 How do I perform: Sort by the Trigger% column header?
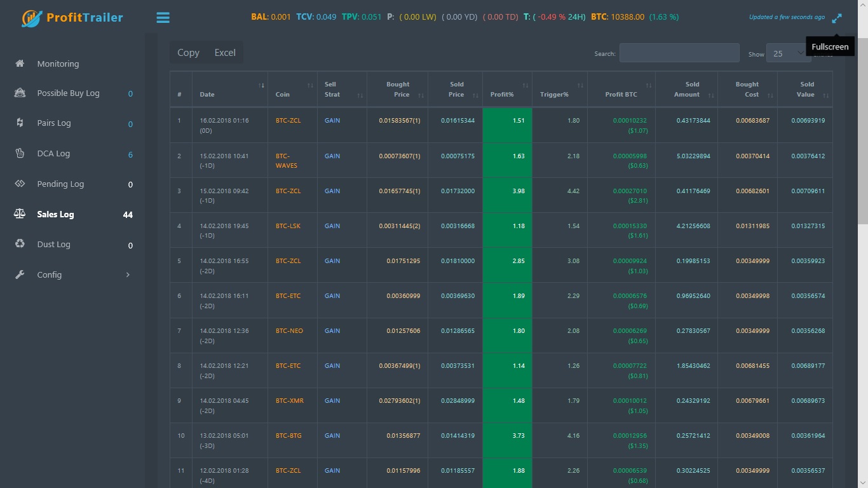(560, 89)
